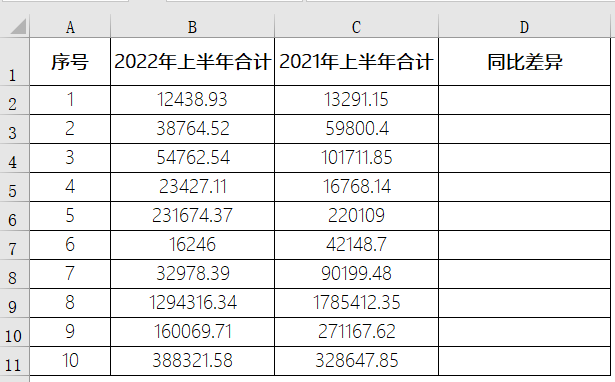The height and width of the screenshot is (382, 615).
Task: Click empty cell D2 under 同比差异
Action: (524, 100)
